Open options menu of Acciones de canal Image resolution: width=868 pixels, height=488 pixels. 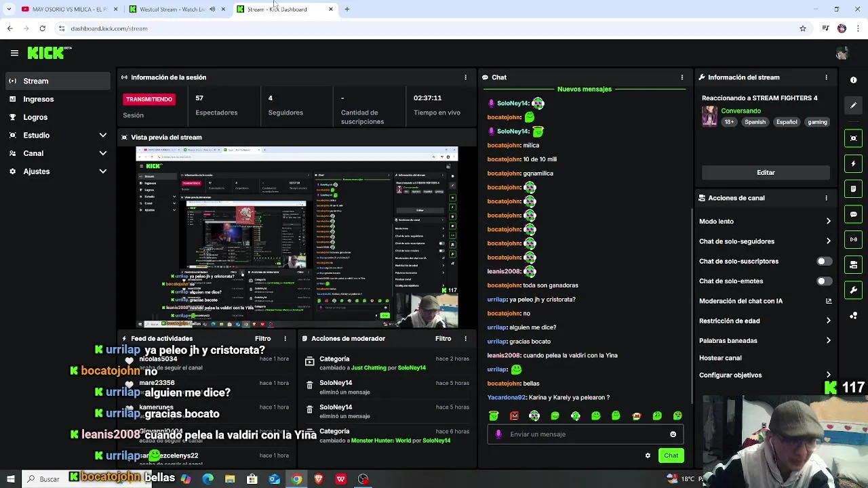pyautogui.click(x=826, y=198)
